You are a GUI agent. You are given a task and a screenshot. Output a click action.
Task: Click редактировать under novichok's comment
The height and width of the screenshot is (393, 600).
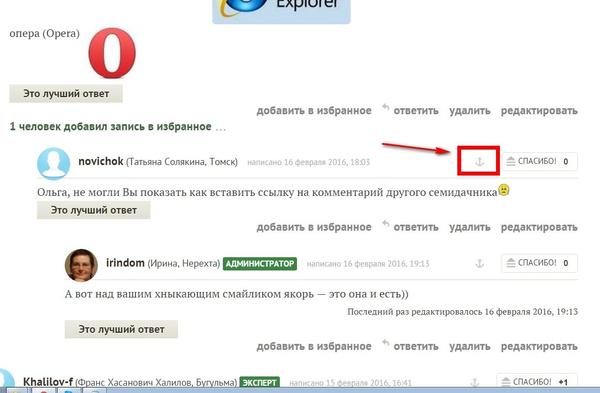click(x=539, y=227)
